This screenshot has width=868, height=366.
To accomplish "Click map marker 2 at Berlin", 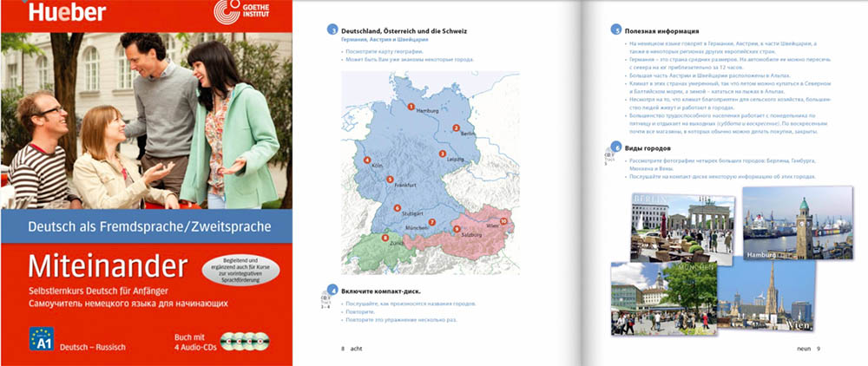I will pos(457,127).
